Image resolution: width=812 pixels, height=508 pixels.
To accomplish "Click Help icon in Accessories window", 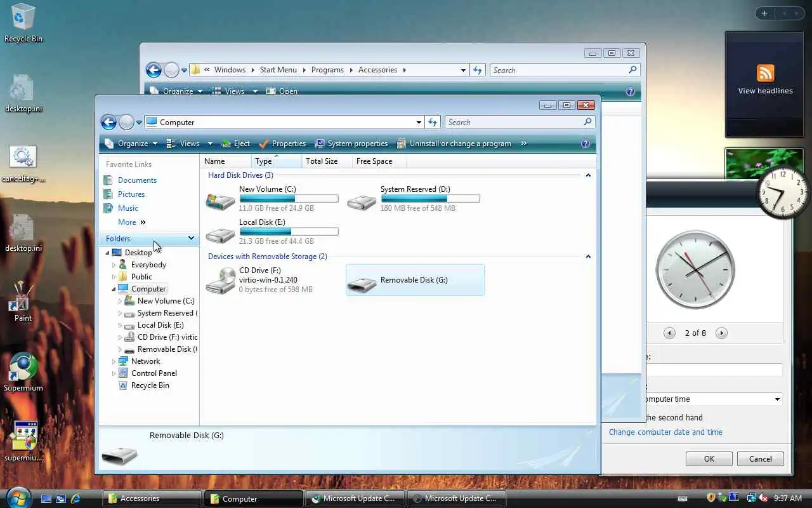I will (x=631, y=91).
